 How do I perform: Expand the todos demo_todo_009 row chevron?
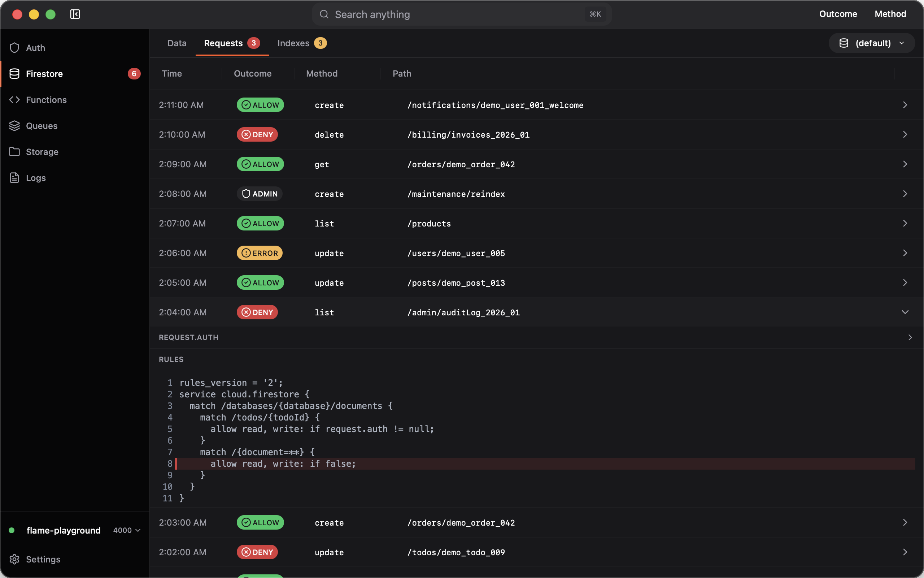[x=905, y=552]
